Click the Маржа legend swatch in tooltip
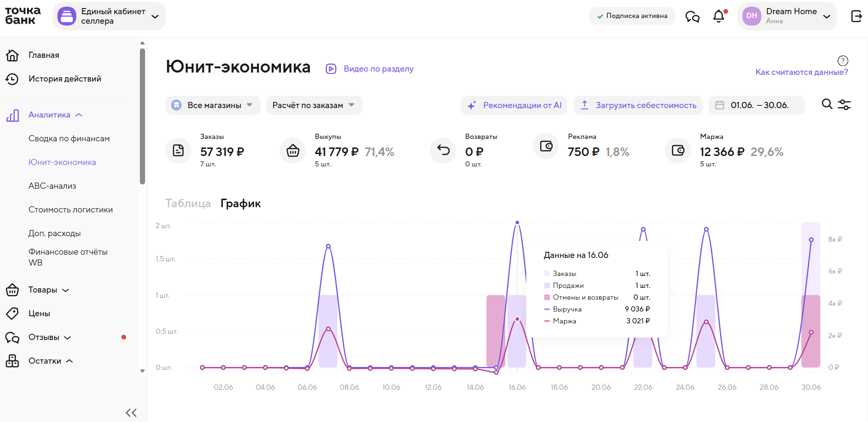 tap(547, 321)
